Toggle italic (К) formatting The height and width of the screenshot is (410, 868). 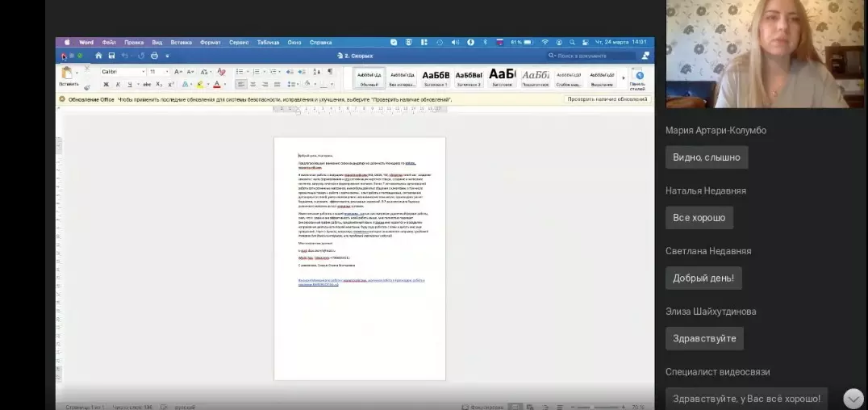pyautogui.click(x=118, y=84)
